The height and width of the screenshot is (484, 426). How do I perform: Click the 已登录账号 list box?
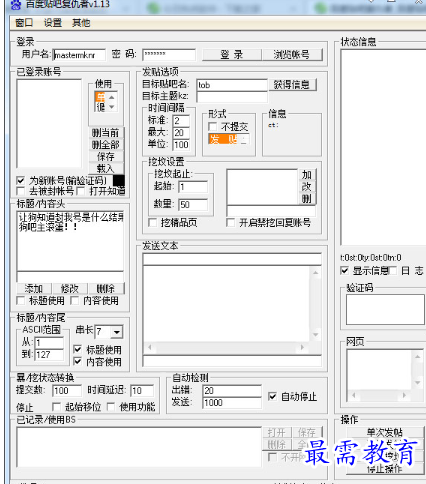49,123
